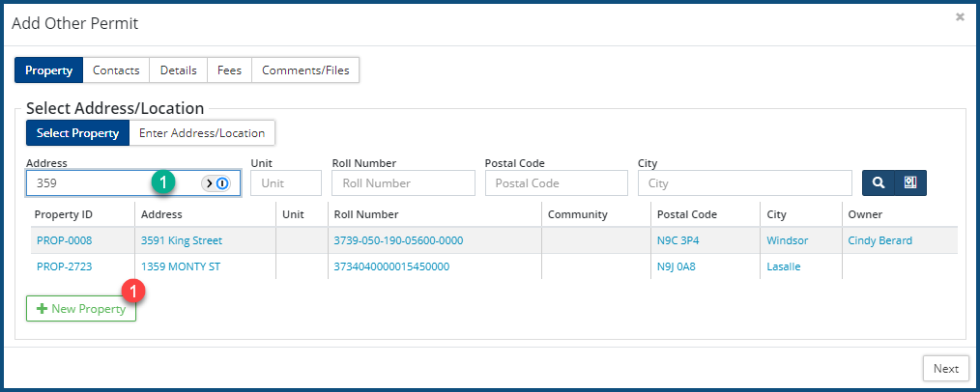
Task: Open the Comments/Files tab
Action: (305, 70)
